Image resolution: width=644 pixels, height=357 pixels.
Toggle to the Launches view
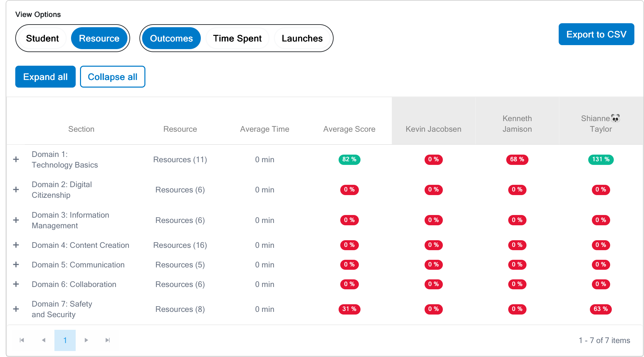coord(302,38)
